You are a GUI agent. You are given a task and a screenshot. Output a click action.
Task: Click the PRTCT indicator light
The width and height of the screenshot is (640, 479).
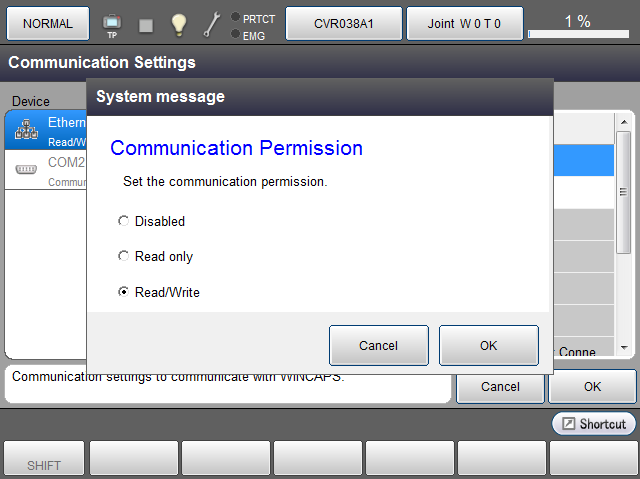coord(235,17)
